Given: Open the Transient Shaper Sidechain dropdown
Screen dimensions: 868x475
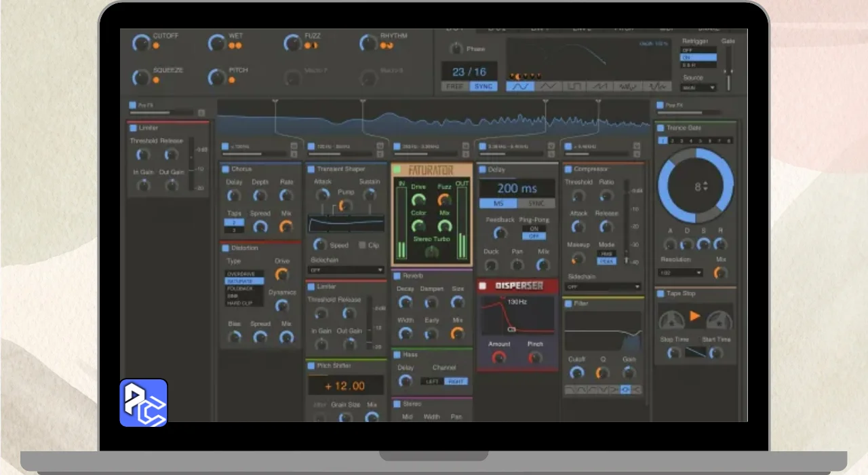Looking at the screenshot, I should (x=346, y=270).
